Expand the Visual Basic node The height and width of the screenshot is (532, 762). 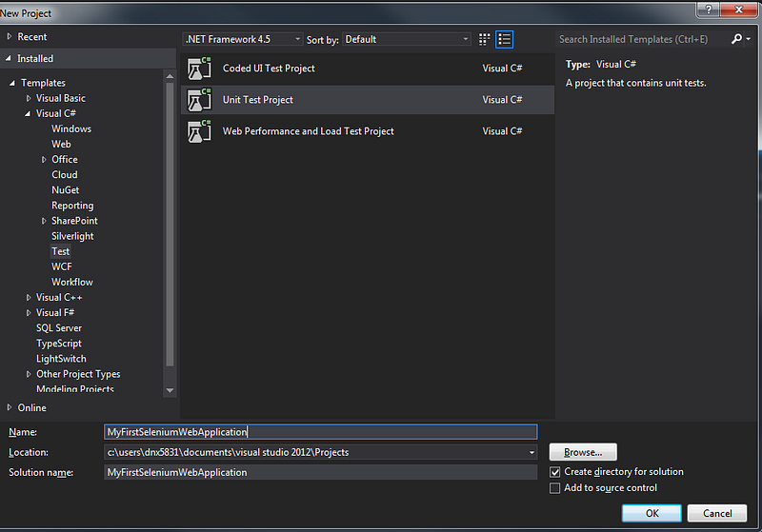(29, 98)
